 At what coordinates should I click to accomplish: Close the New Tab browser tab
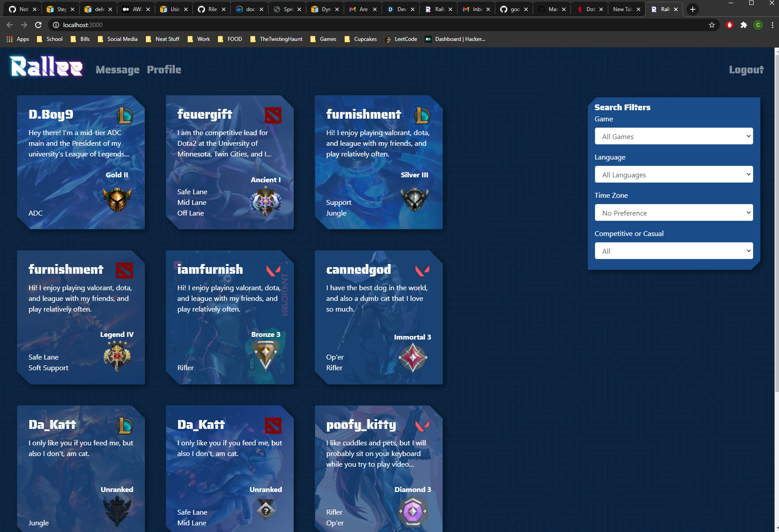point(638,9)
